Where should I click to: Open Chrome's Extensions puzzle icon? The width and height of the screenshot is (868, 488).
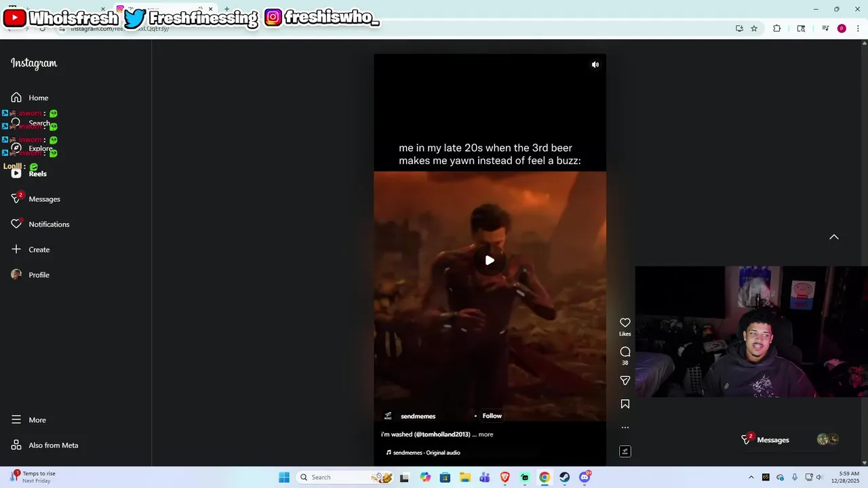tap(777, 28)
